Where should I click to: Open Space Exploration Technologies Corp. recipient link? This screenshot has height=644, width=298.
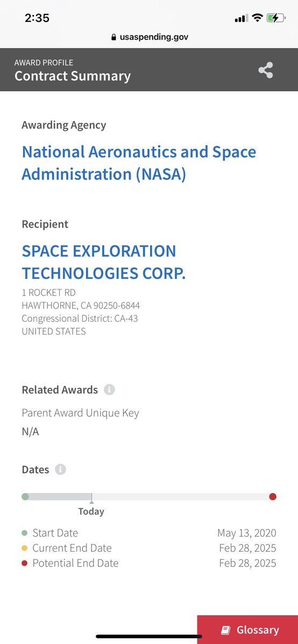(x=104, y=262)
